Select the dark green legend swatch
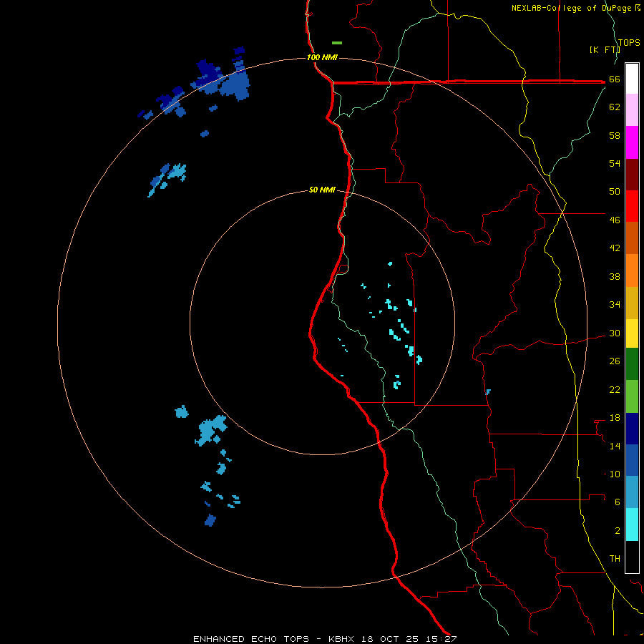This screenshot has width=644, height=644. click(x=632, y=364)
